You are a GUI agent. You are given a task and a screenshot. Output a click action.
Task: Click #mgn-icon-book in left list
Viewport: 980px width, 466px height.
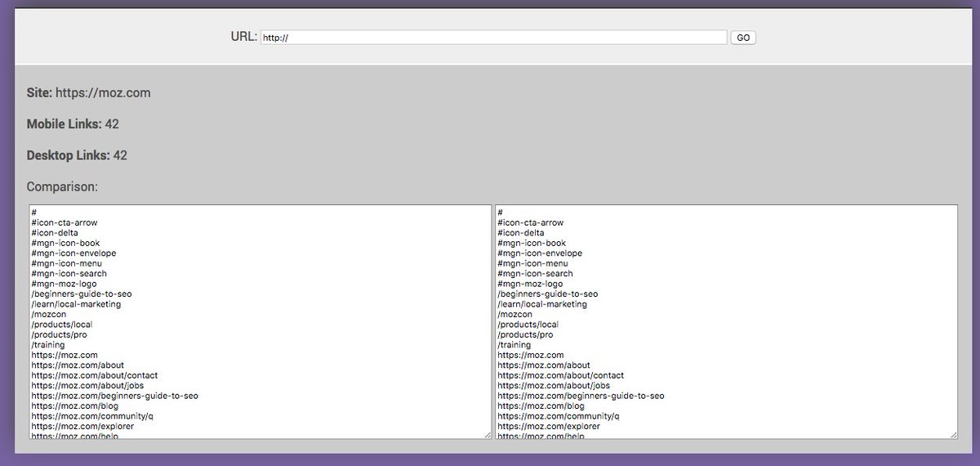(65, 243)
